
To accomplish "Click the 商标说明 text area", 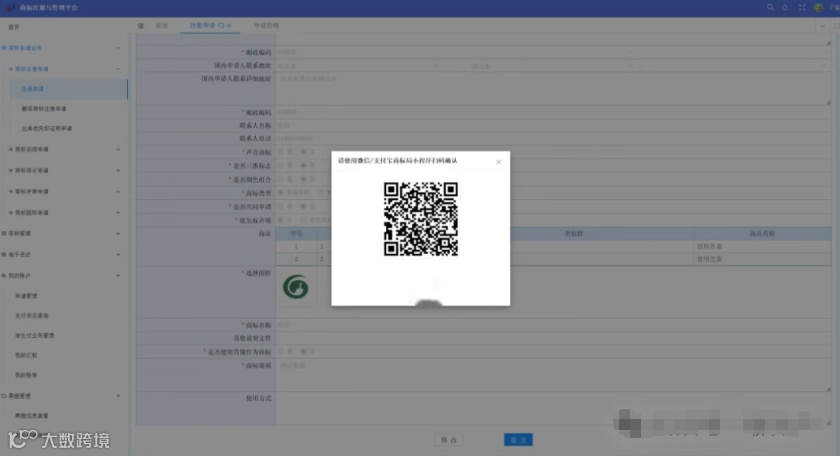I will (553, 376).
